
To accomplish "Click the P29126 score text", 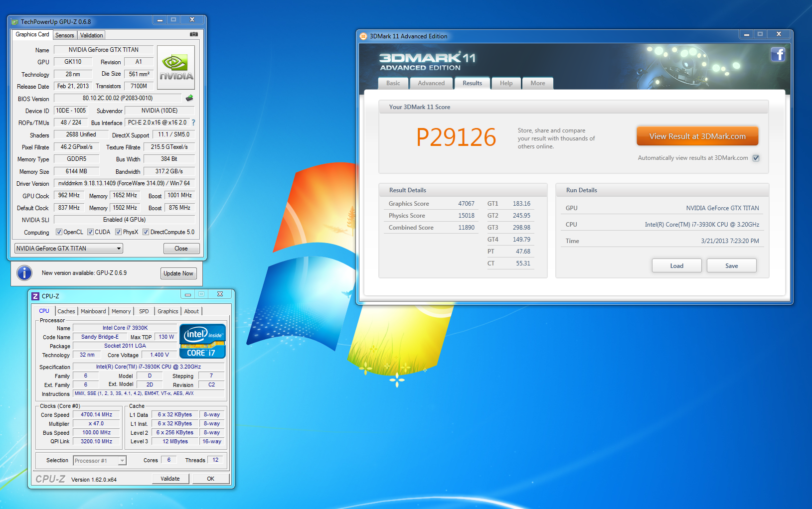I will [456, 137].
